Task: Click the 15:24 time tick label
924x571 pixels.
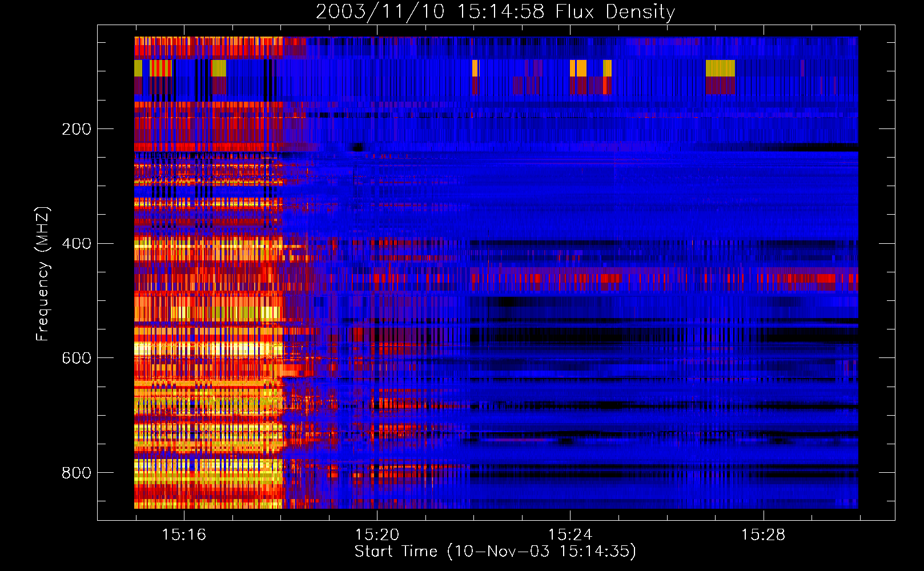Action: tap(570, 535)
